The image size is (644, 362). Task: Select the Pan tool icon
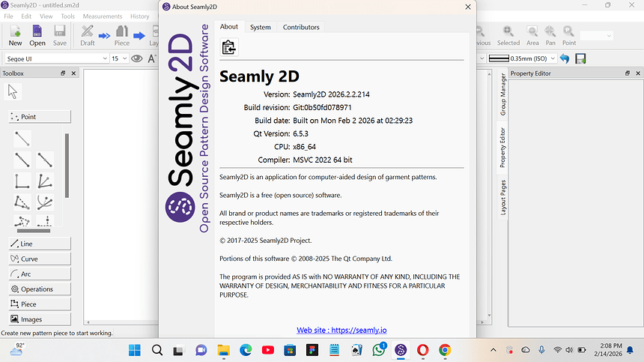point(550,35)
